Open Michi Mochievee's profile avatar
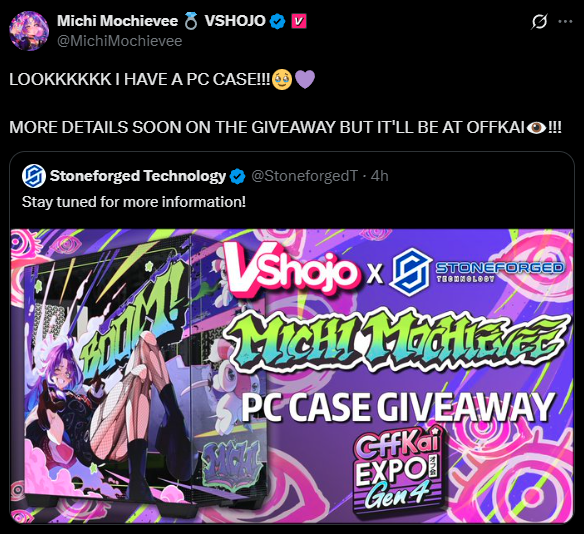This screenshot has width=584, height=534. (29, 31)
